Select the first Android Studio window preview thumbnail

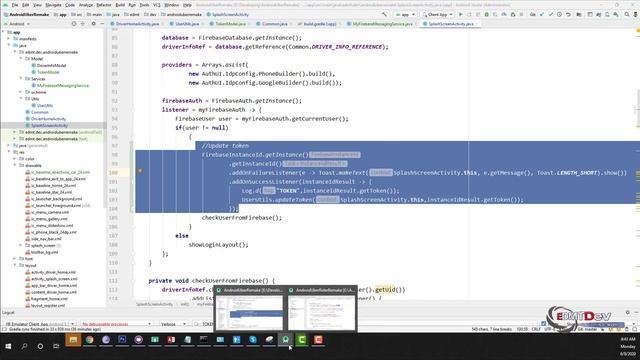[249, 309]
